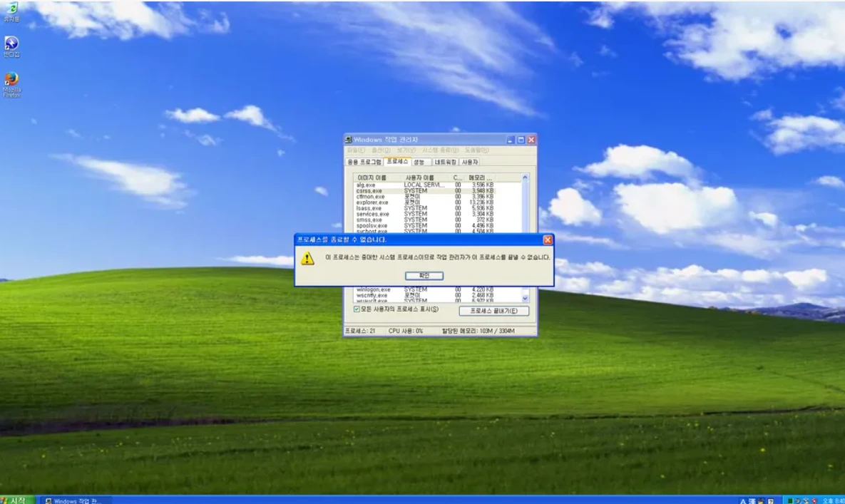Click the process list scroll down arrow

click(525, 298)
